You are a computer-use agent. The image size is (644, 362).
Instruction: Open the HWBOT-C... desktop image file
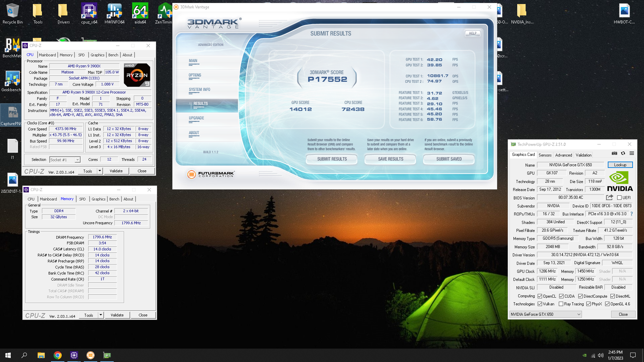(624, 13)
